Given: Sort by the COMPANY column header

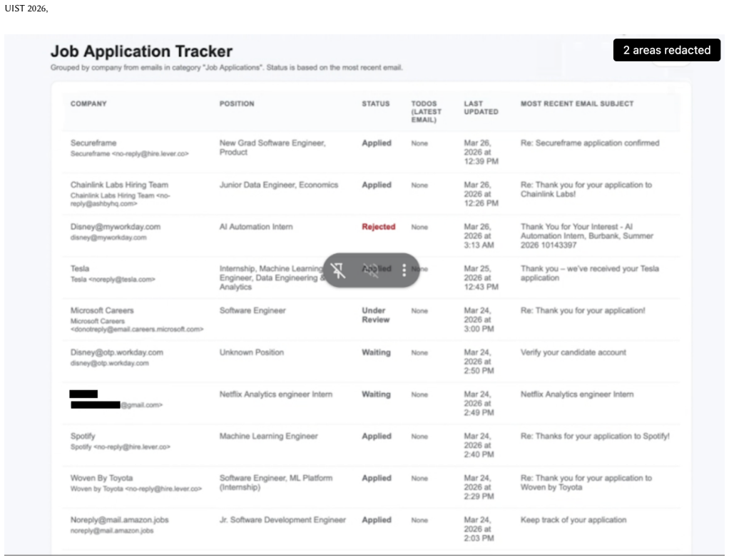Looking at the screenshot, I should point(88,103).
